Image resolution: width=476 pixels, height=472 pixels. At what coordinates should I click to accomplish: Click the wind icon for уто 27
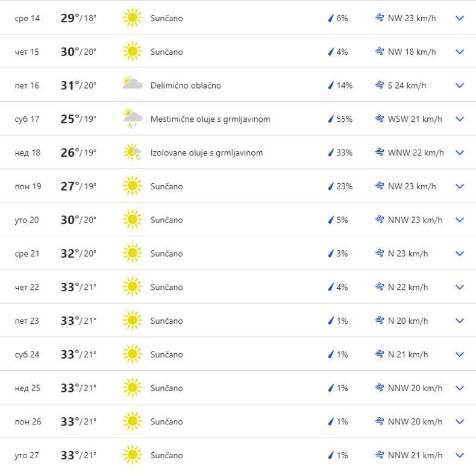(x=379, y=455)
